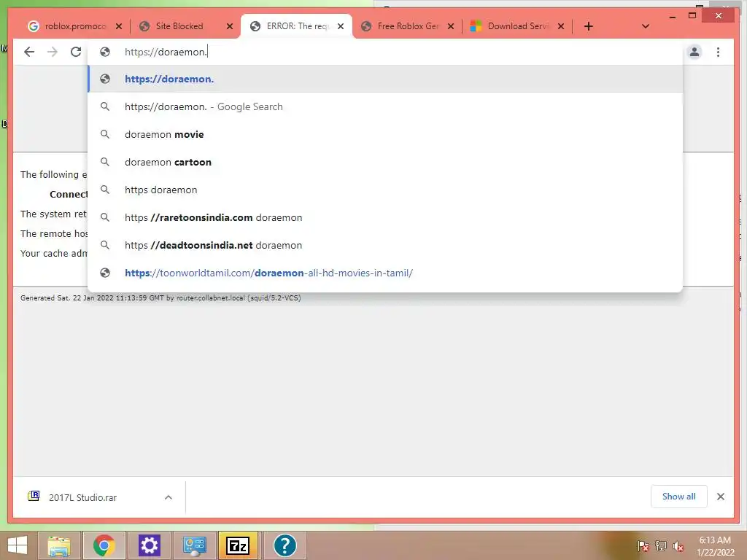Open the 7-Zip taskbar icon
747x560 pixels.
238,545
